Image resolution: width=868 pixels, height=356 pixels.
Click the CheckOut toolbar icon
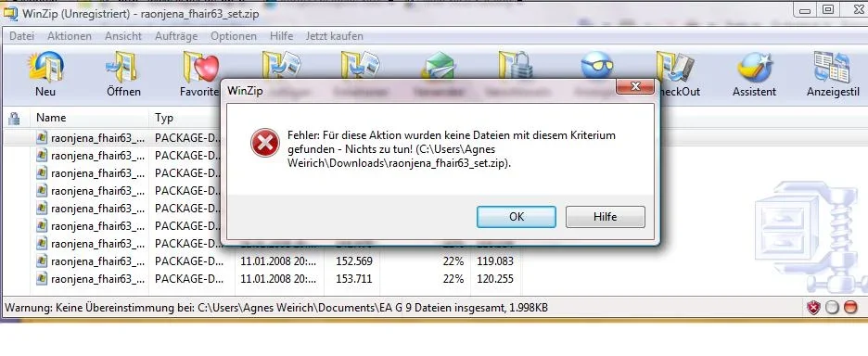(675, 67)
